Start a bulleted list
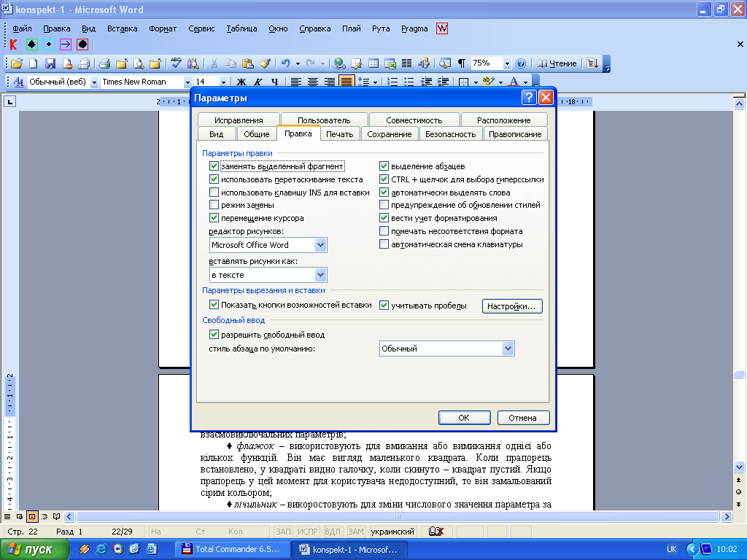Screen dimensions: 747x560 [x=409, y=82]
